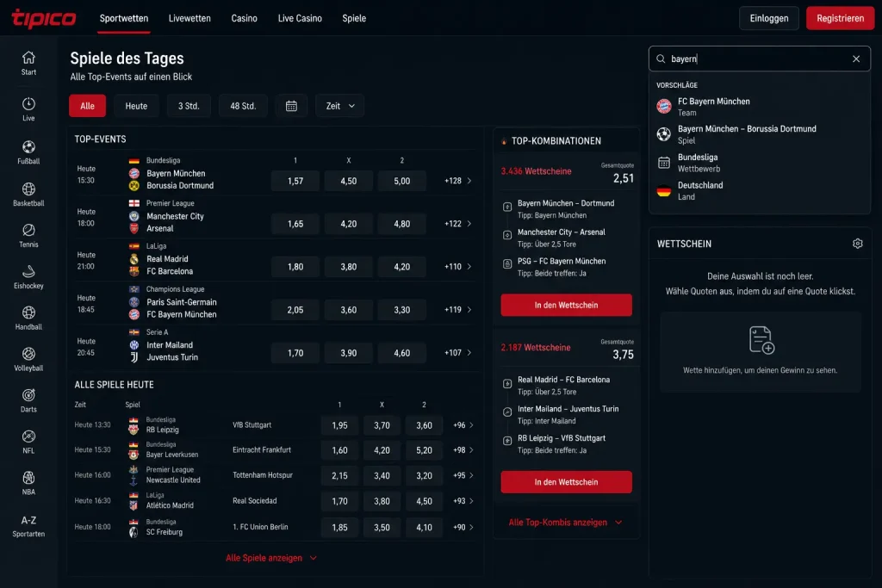Open the calendar date filter icon

(x=291, y=106)
